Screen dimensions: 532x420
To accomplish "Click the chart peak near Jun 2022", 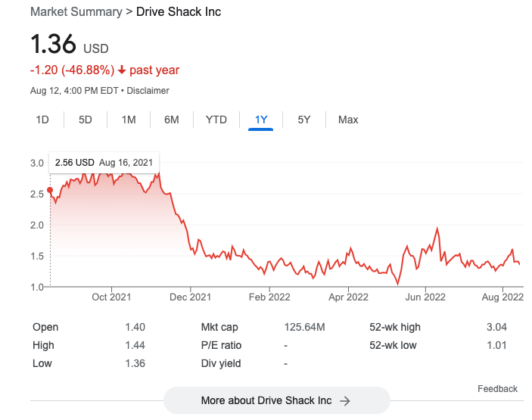I will [437, 228].
